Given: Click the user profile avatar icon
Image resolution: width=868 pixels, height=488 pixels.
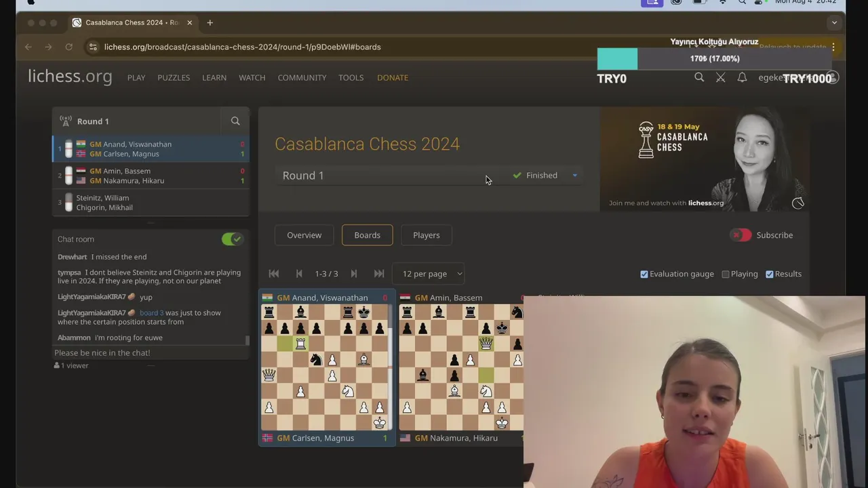Looking at the screenshot, I should (x=833, y=77).
